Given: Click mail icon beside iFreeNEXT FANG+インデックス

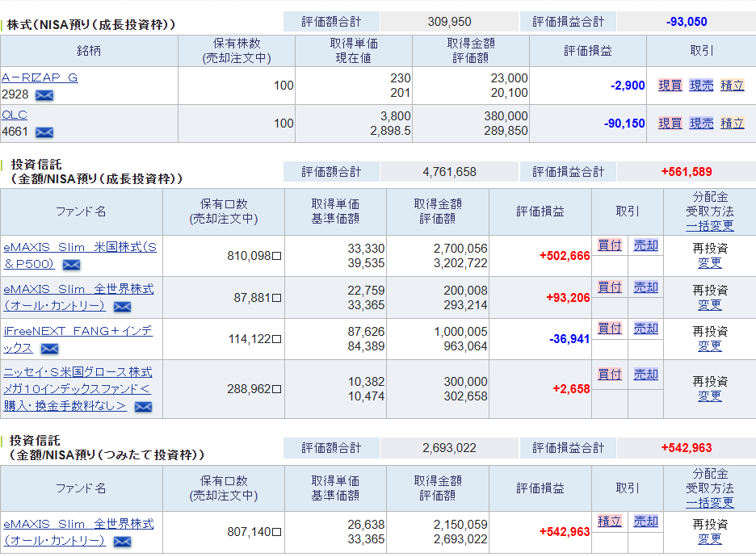Looking at the screenshot, I should click(49, 349).
